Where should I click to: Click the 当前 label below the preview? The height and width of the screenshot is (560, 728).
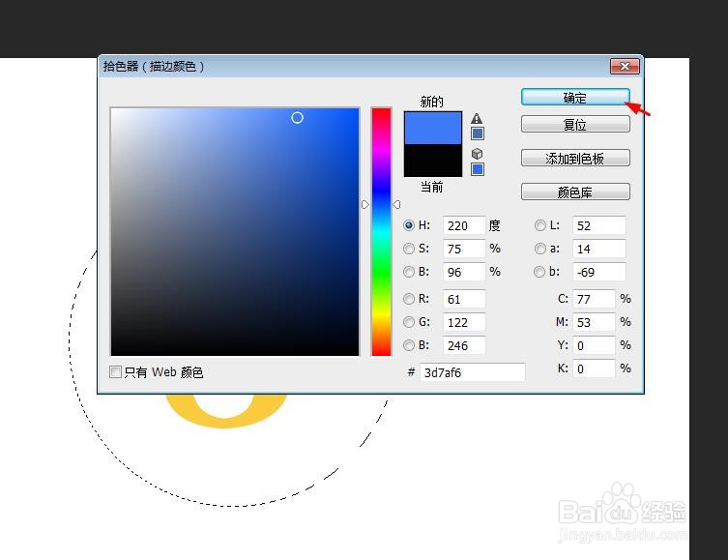point(432,187)
